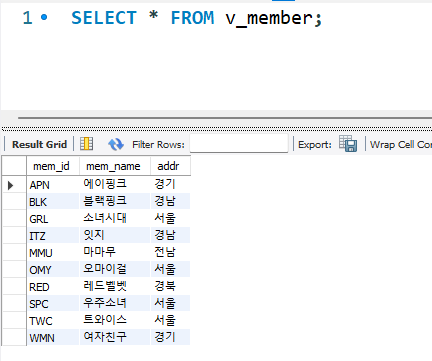Click the result grid columns icon
Viewport: 432px width, 361px height.
coord(87,144)
